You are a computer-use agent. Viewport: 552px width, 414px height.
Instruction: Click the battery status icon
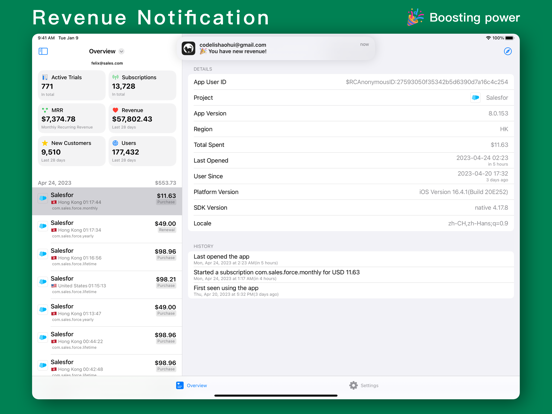pyautogui.click(x=509, y=38)
